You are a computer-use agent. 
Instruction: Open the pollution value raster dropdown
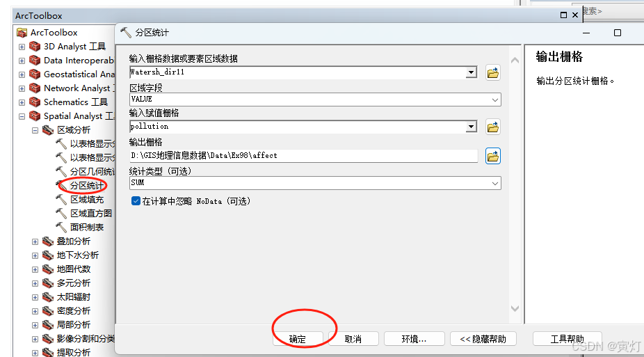click(x=471, y=127)
